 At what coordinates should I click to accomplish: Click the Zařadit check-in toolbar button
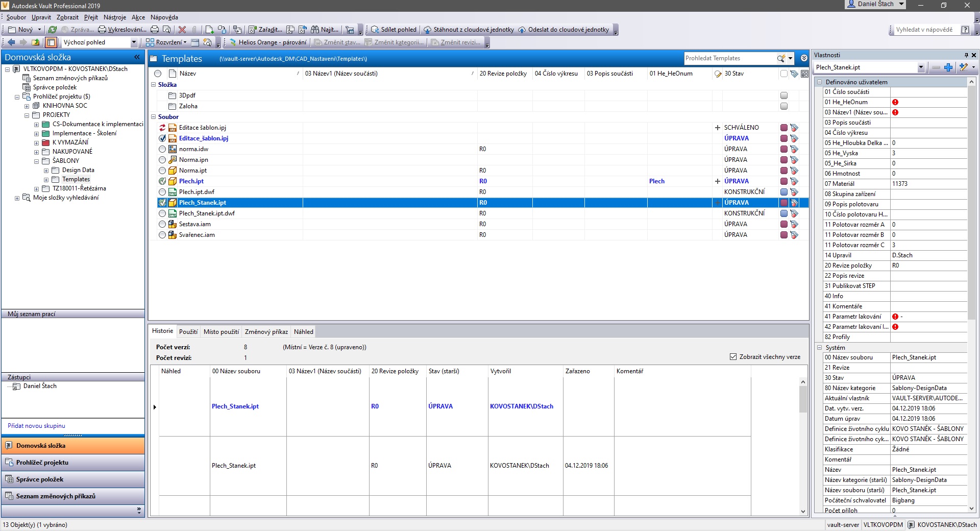(x=265, y=30)
